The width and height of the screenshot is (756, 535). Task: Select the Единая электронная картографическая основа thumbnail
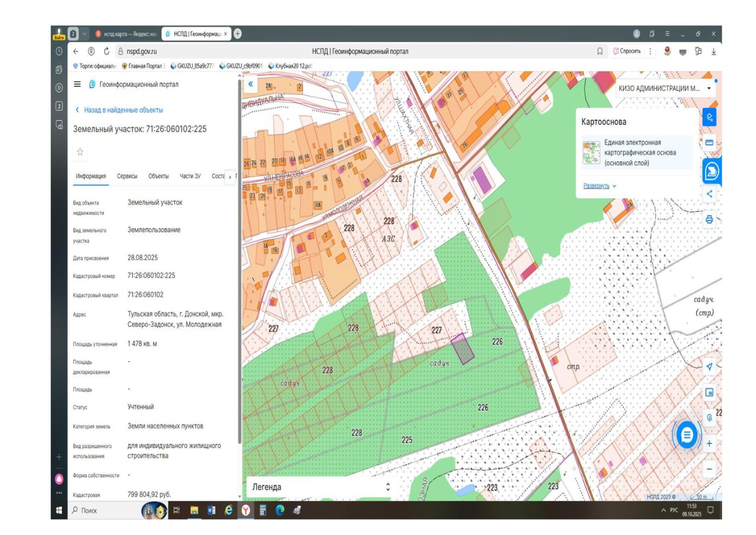590,152
